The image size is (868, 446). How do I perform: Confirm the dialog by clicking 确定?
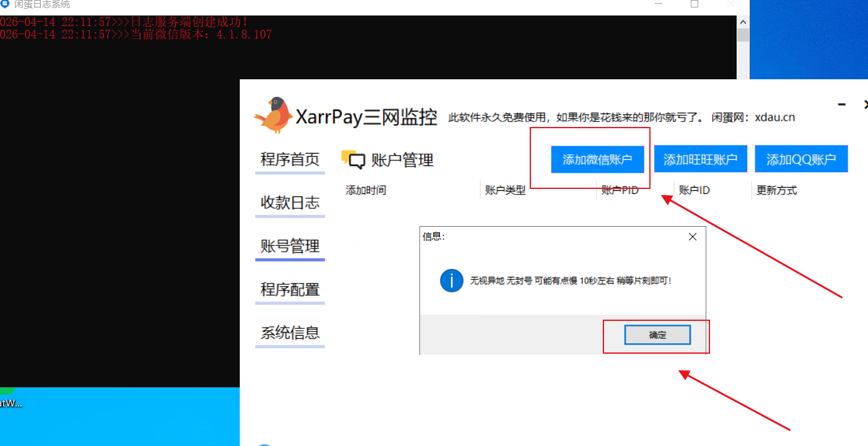tap(657, 334)
